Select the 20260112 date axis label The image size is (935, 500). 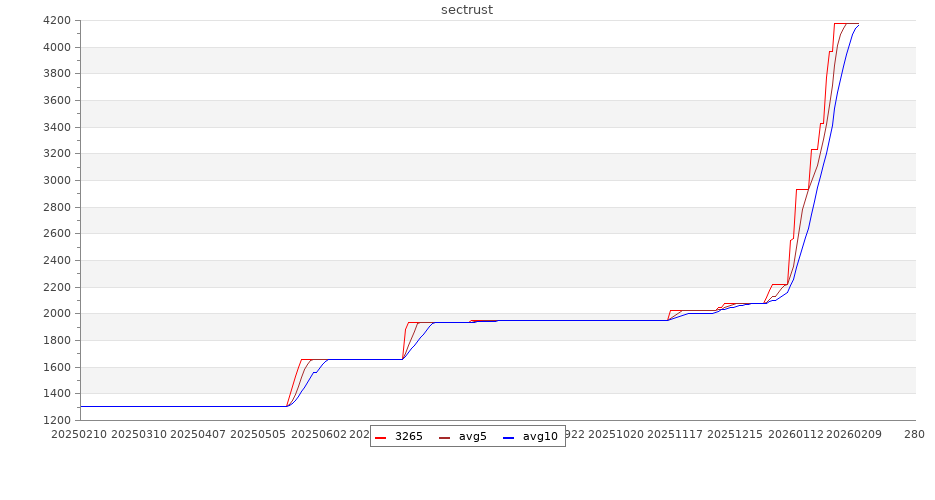click(796, 434)
